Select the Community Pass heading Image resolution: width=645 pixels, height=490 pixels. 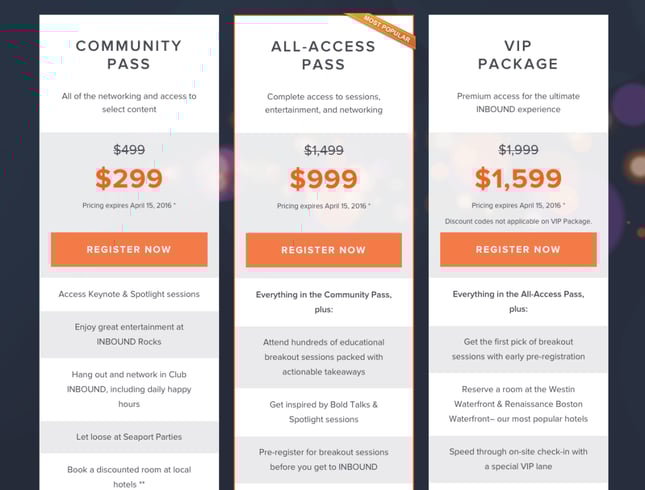pyautogui.click(x=129, y=54)
